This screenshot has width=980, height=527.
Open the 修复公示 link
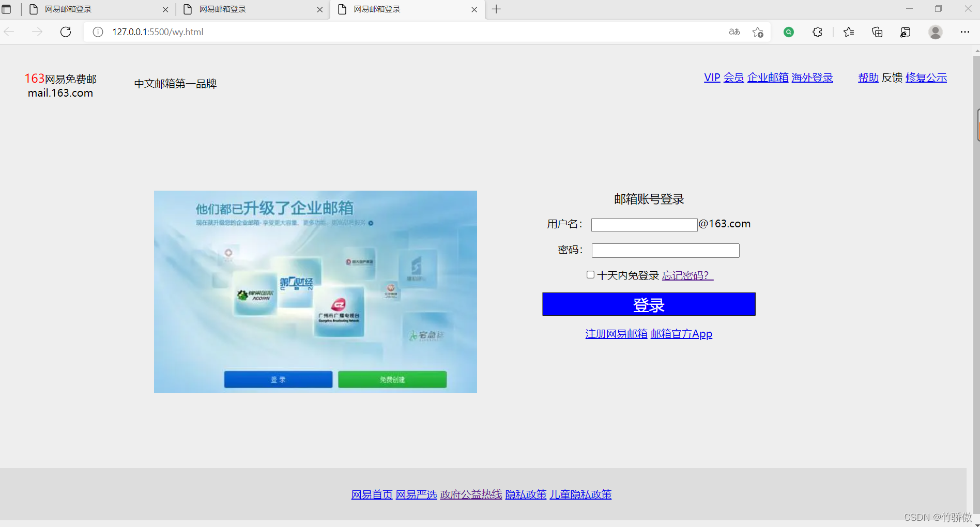pyautogui.click(x=926, y=78)
